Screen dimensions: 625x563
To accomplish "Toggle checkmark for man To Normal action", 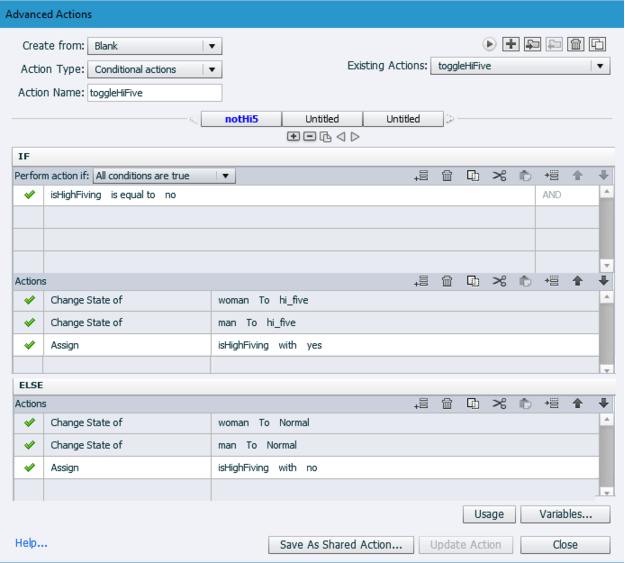I will tap(29, 445).
